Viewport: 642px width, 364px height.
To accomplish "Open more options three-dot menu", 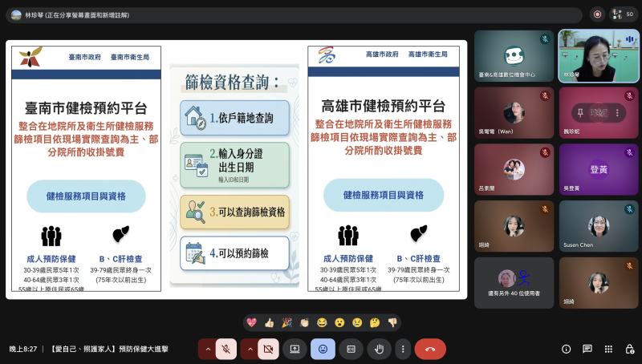I will 403,349.
